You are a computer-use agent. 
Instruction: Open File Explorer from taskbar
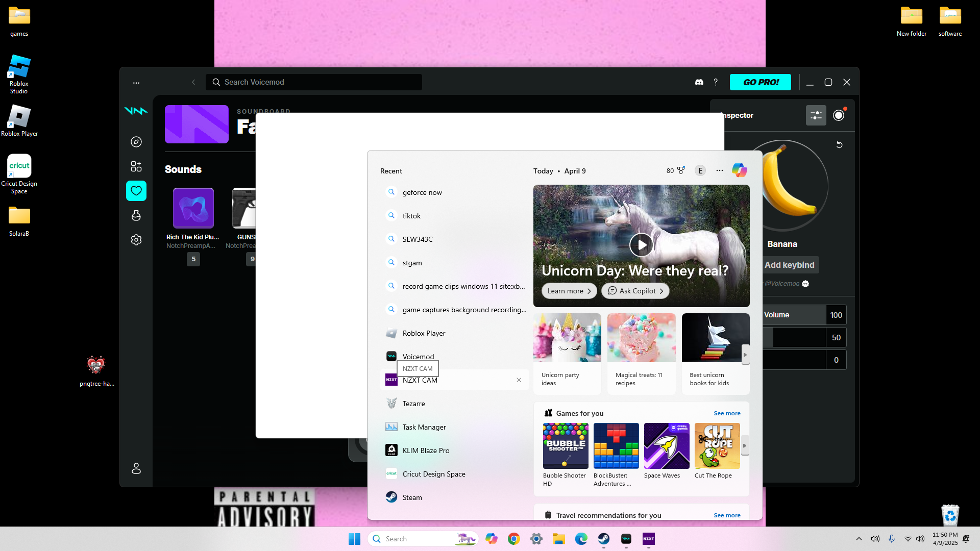coord(559,539)
